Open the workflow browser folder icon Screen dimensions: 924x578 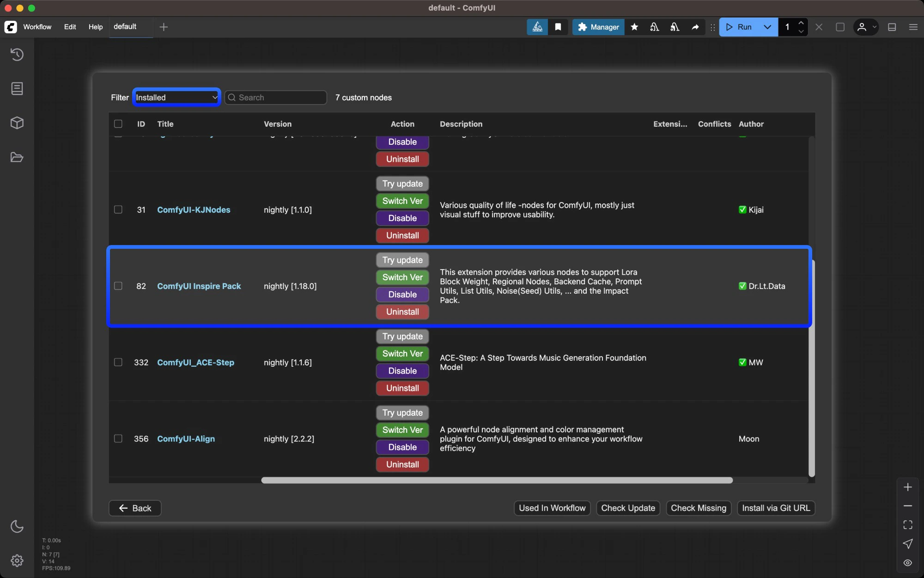tap(17, 158)
